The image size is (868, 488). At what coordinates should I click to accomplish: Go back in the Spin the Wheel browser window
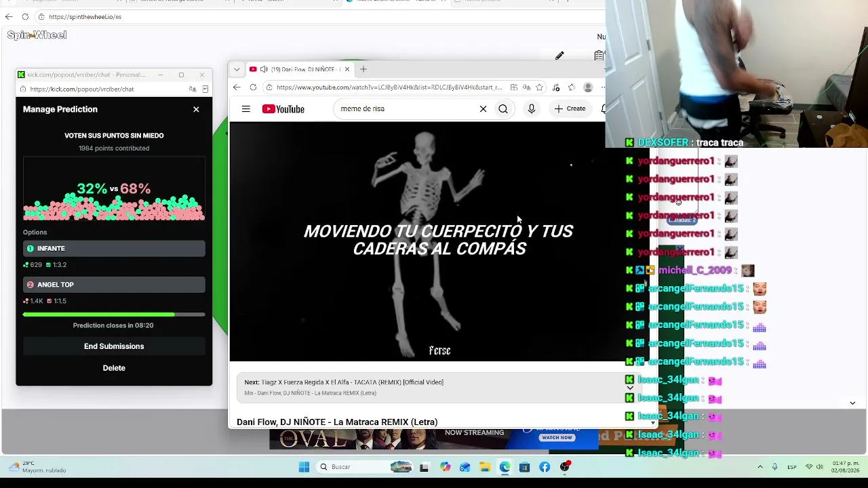coord(9,16)
